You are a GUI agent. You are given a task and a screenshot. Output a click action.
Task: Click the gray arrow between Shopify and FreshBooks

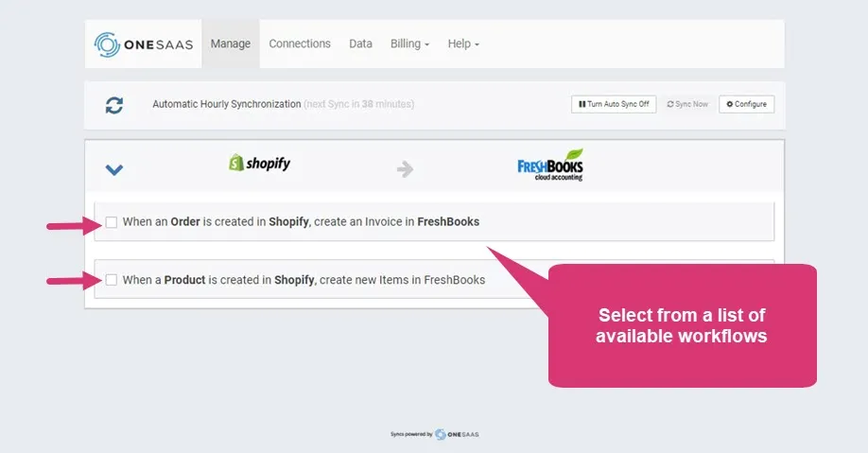406,169
